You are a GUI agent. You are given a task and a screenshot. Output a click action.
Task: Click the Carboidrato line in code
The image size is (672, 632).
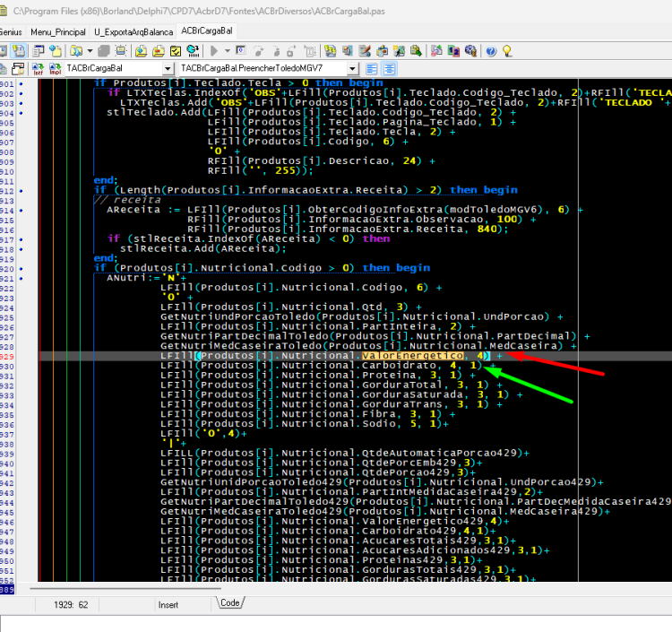coord(327,366)
